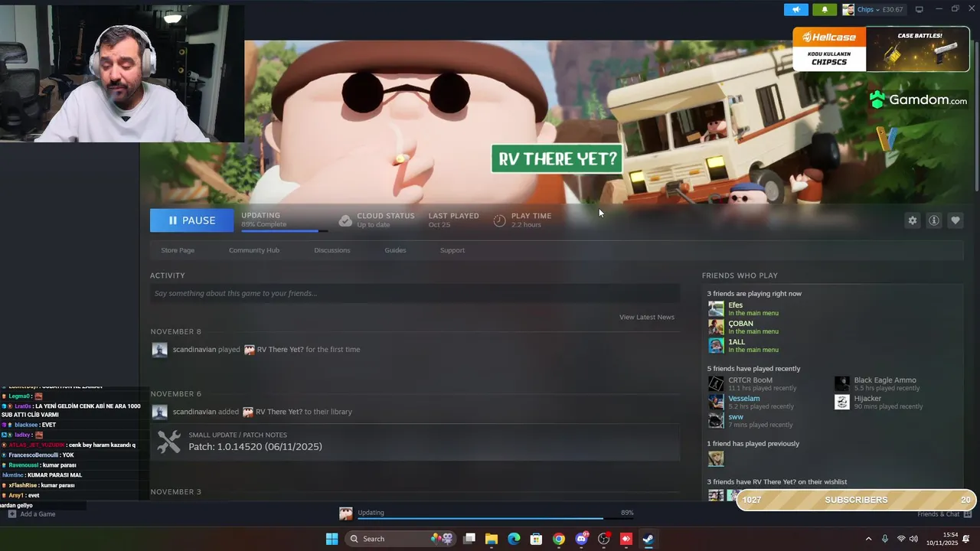This screenshot has height=551, width=980.
Task: View Latest News link
Action: pos(647,317)
